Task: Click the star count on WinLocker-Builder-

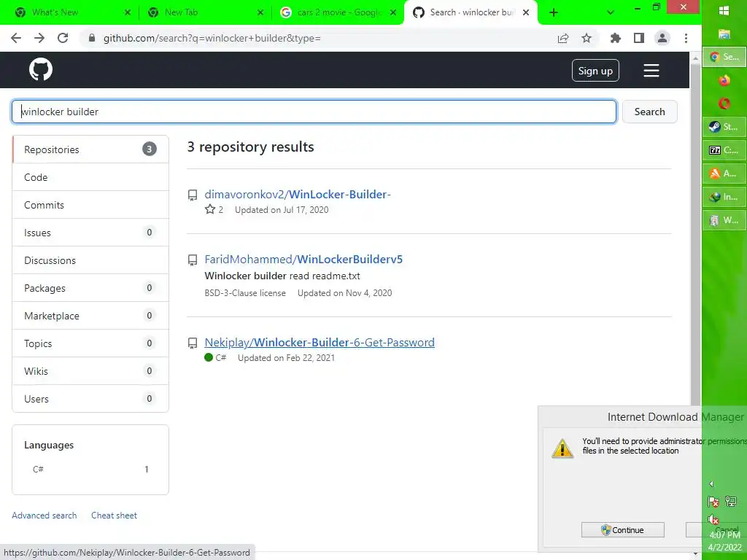Action: [x=214, y=209]
